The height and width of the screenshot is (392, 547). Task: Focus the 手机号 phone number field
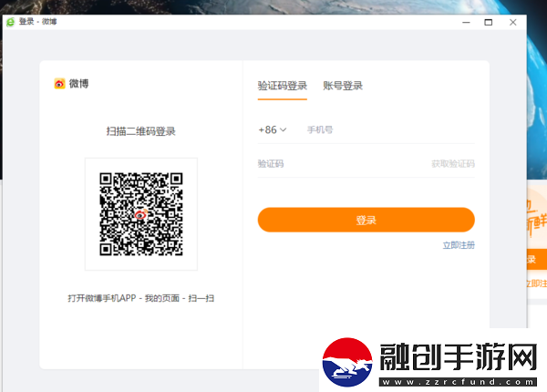pos(390,129)
